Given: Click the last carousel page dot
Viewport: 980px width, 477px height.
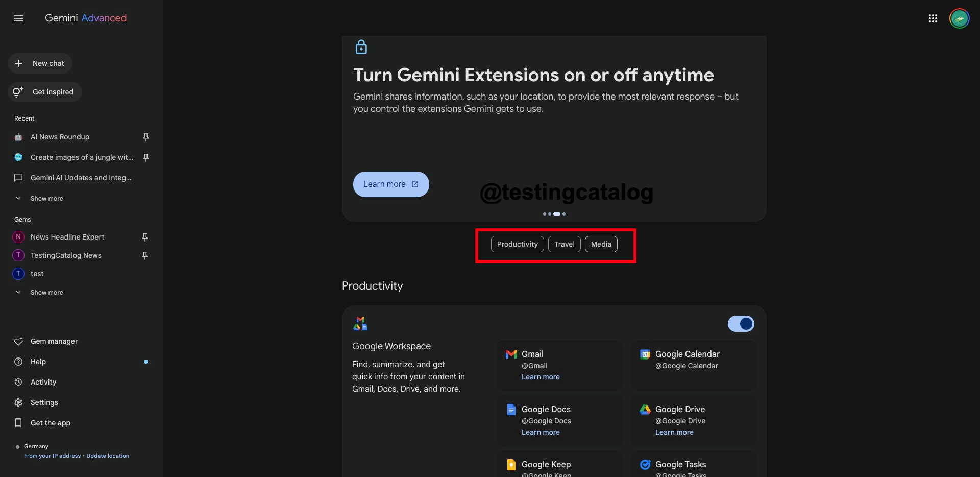Looking at the screenshot, I should pos(564,214).
